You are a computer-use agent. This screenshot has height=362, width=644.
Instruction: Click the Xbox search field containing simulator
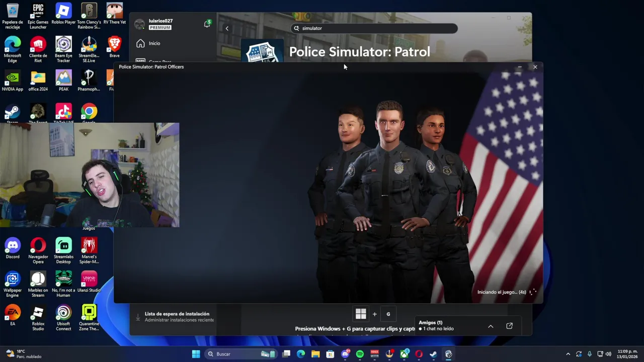[x=374, y=28]
